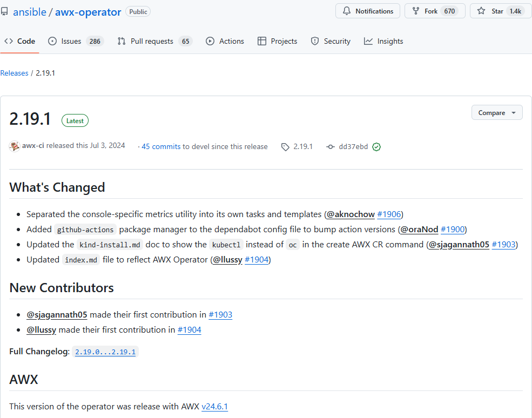Click the tag icon beside 2.19.1
This screenshot has width=532, height=418.
(x=285, y=147)
